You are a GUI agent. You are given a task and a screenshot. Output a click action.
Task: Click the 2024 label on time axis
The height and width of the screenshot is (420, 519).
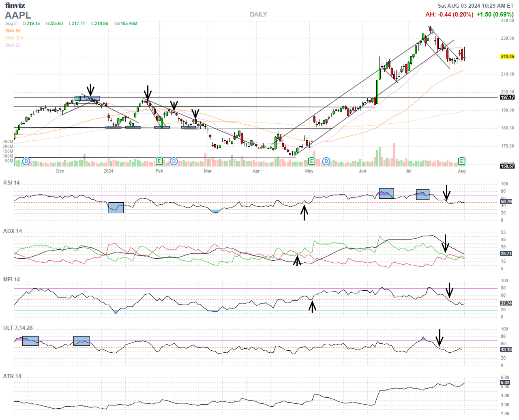click(108, 171)
